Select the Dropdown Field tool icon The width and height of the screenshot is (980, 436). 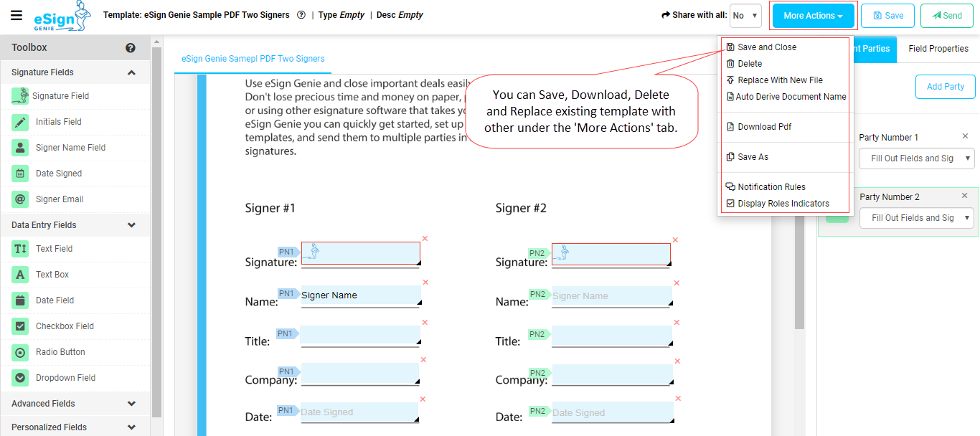[x=21, y=378]
